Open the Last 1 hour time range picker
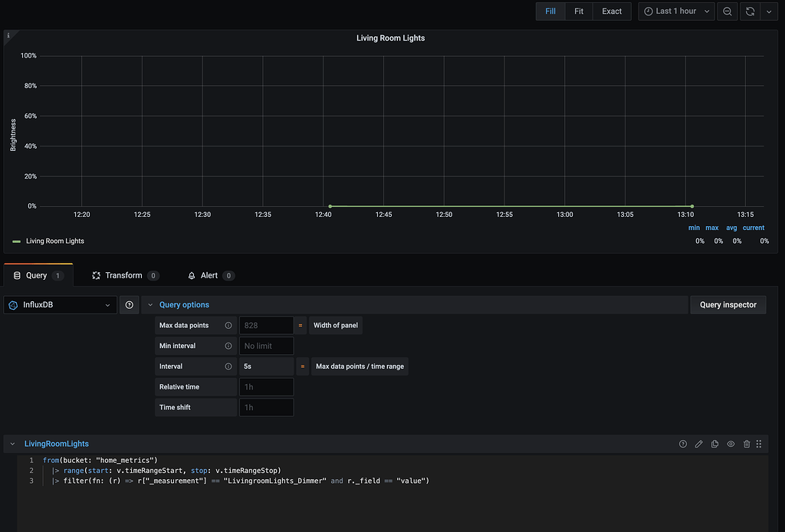The height and width of the screenshot is (532, 785). click(x=675, y=11)
